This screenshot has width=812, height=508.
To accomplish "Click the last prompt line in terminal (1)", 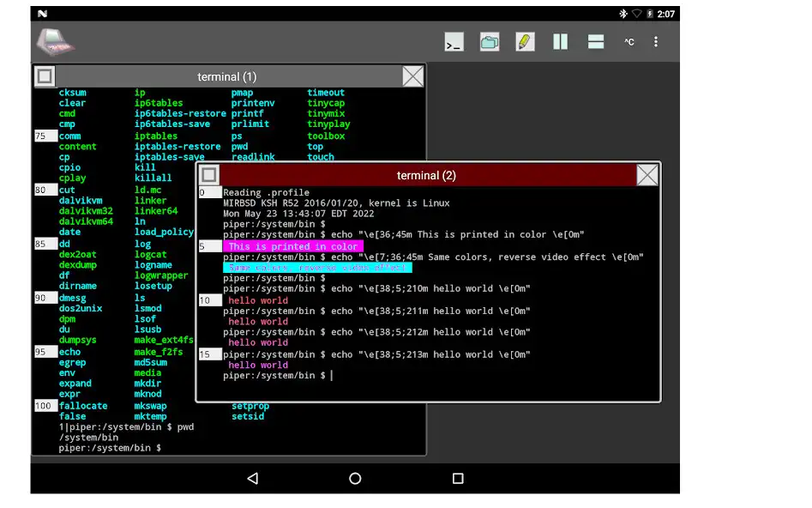I will coord(110,448).
